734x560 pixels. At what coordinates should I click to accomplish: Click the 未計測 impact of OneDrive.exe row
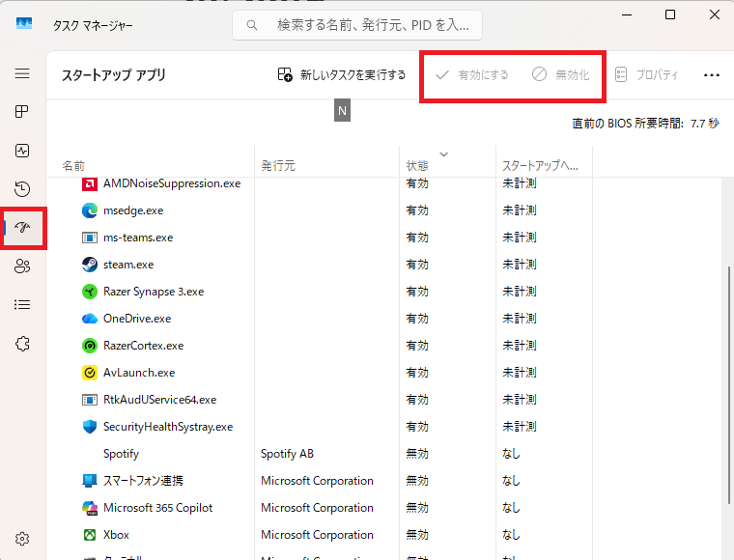(x=520, y=319)
